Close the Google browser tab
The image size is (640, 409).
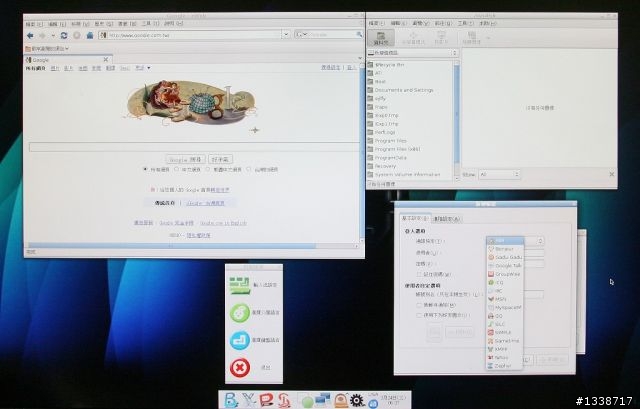(106, 60)
